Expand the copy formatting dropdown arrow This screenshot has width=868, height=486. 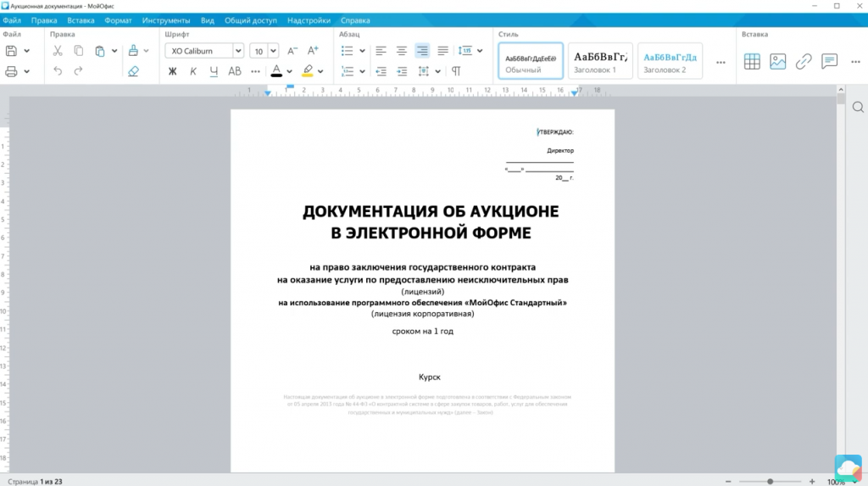(146, 51)
